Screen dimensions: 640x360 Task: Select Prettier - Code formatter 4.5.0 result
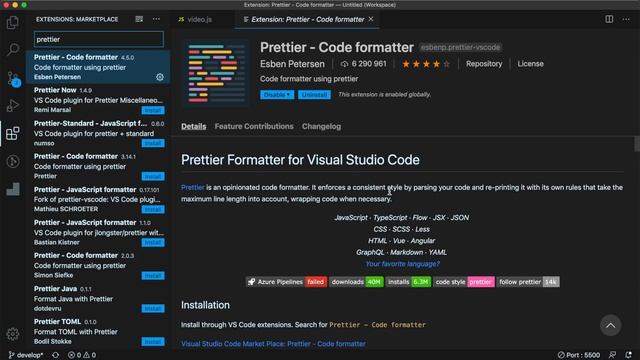click(98, 67)
